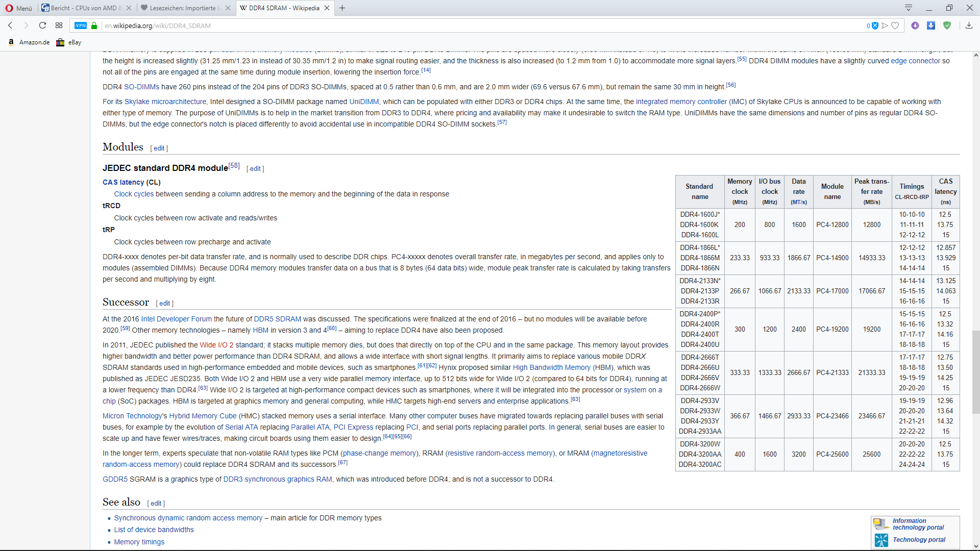Viewport: 980px width, 551px height.
Task: Open the Speed Dial start page
Action: click(x=59, y=26)
